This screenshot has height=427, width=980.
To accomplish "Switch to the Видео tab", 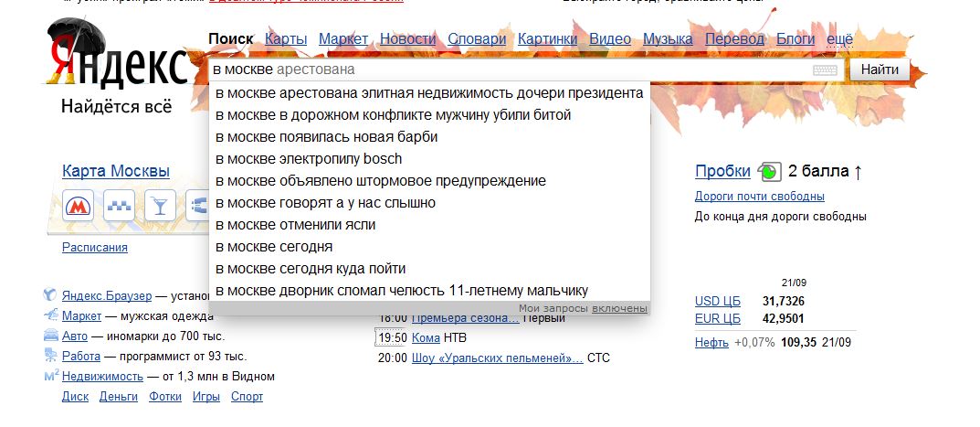I will (610, 38).
